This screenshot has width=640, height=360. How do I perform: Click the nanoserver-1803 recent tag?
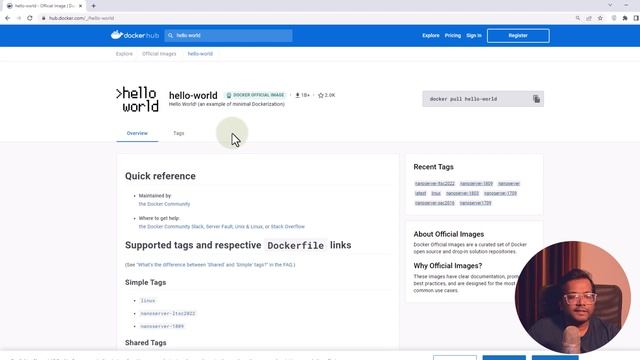coord(462,193)
